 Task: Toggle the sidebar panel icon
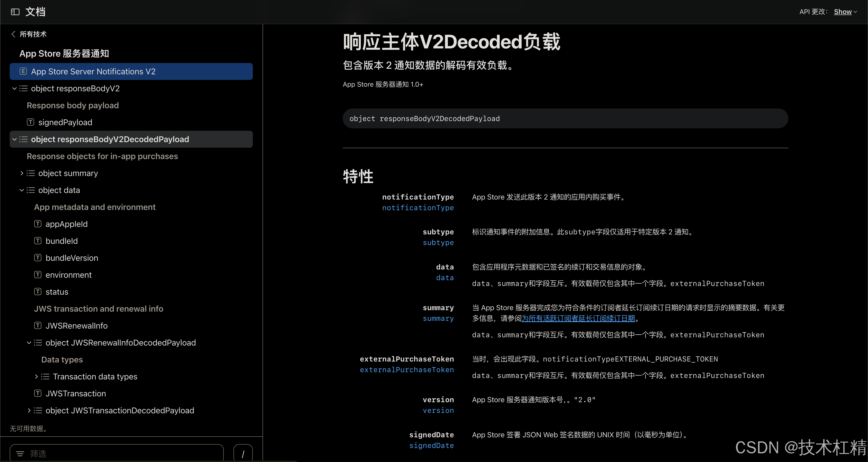pyautogui.click(x=15, y=12)
